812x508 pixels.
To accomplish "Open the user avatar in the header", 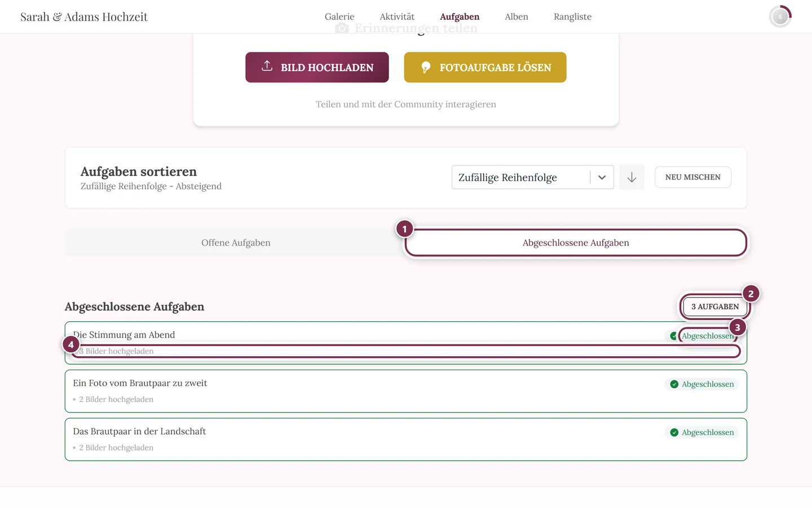I will 780,17.
